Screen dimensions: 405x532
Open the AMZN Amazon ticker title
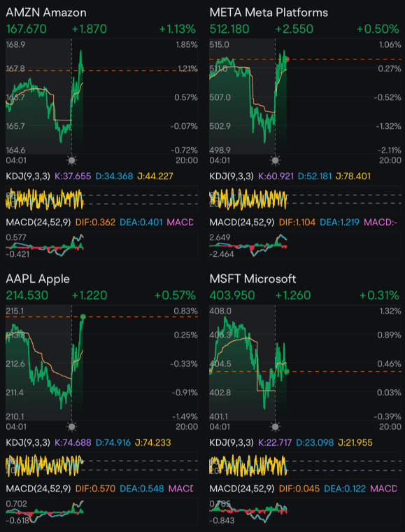46,13
